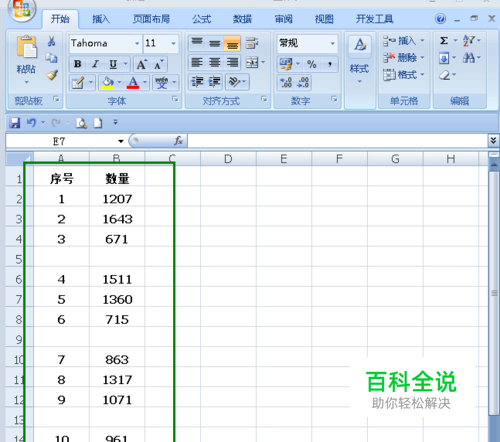
Task: Apply comma style format
Action: point(330,64)
